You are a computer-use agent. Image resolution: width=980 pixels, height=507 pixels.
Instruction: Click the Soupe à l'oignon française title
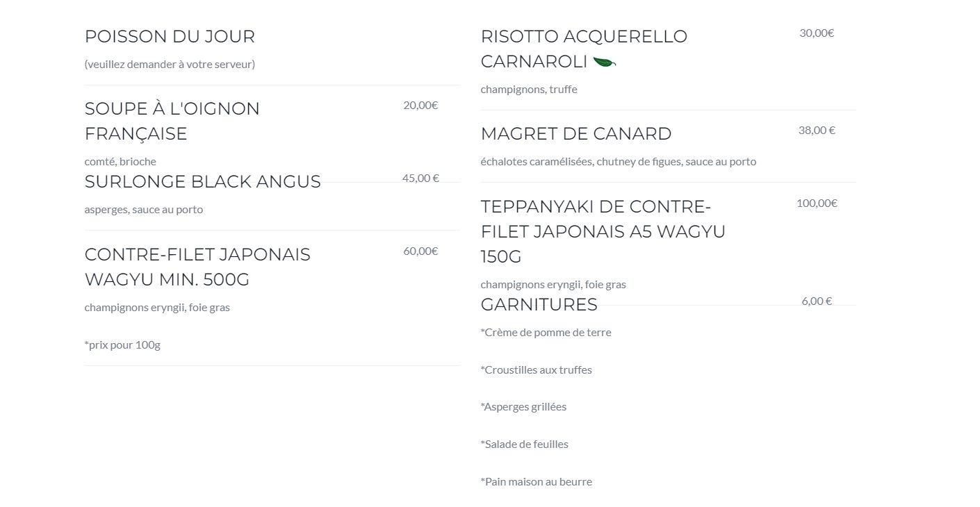pyautogui.click(x=172, y=121)
